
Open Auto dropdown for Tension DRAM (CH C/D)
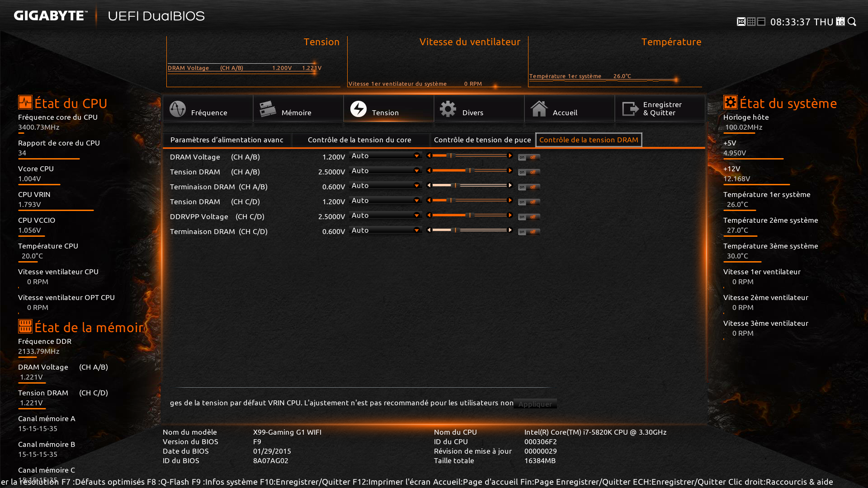click(386, 200)
